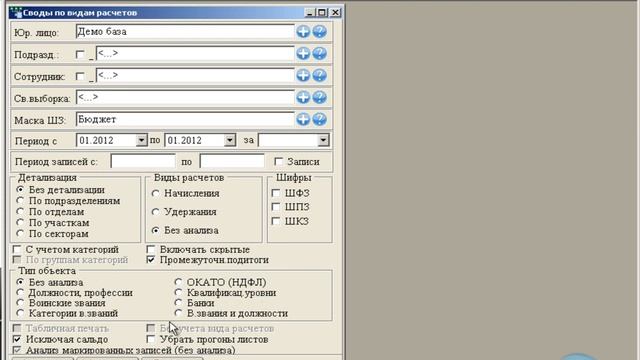
Task: Enable Включать скрытые checkbox
Action: pyautogui.click(x=151, y=249)
